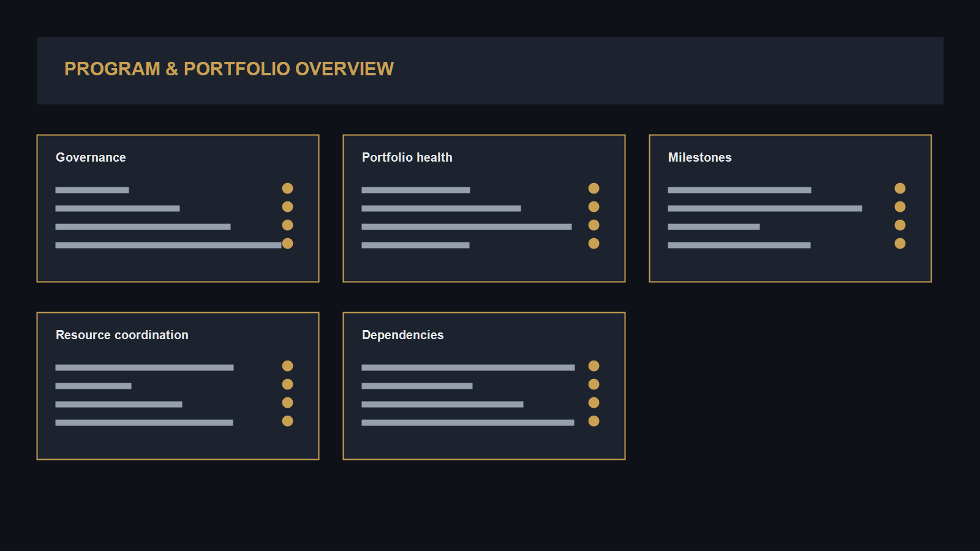This screenshot has width=980, height=551.
Task: Click last status dot in Portfolio health card
Action: coord(594,244)
